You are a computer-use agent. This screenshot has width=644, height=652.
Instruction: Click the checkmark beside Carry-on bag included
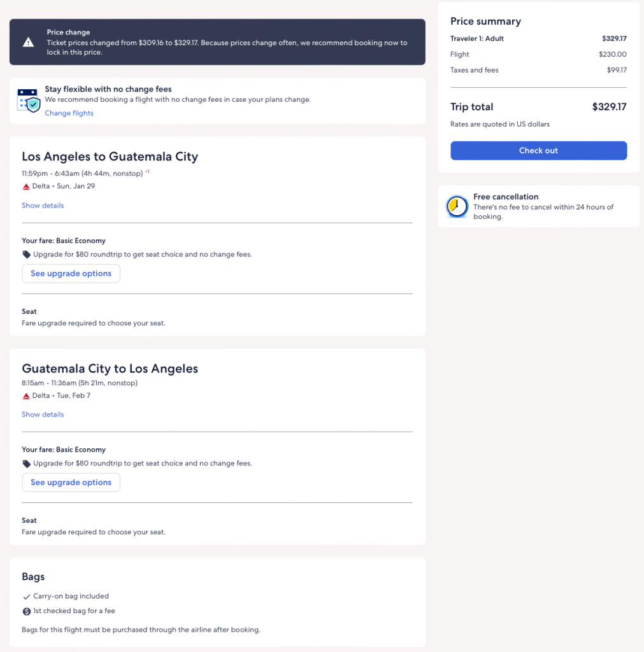(26, 597)
